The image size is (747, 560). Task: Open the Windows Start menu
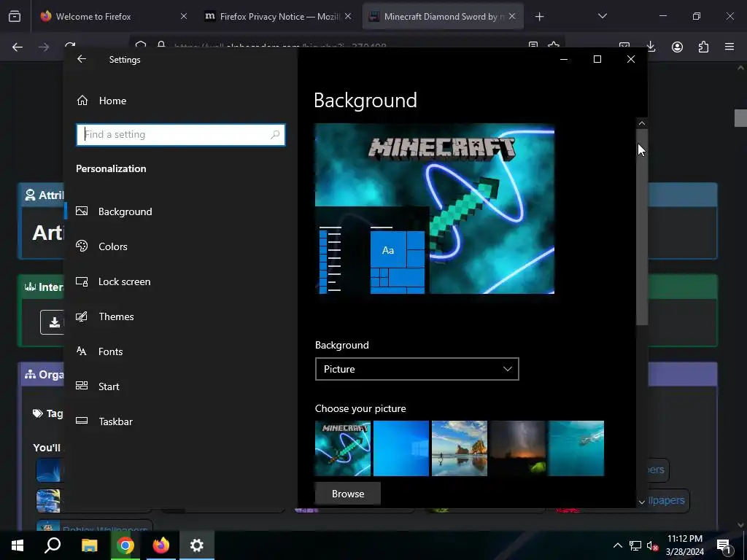click(x=18, y=545)
